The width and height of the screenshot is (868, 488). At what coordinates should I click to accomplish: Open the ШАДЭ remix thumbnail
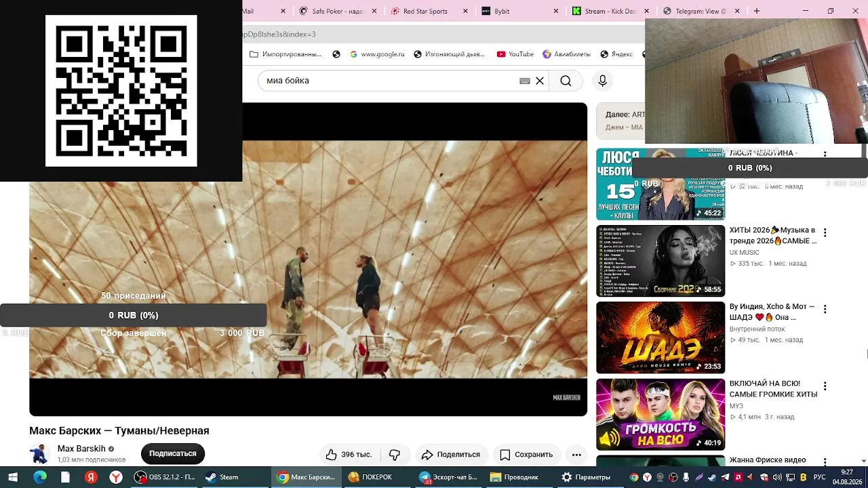pos(660,338)
